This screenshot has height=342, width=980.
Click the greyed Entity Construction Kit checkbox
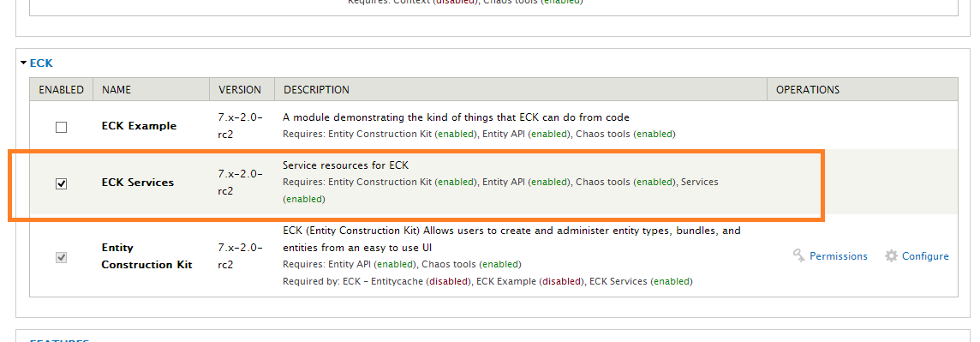click(x=62, y=257)
